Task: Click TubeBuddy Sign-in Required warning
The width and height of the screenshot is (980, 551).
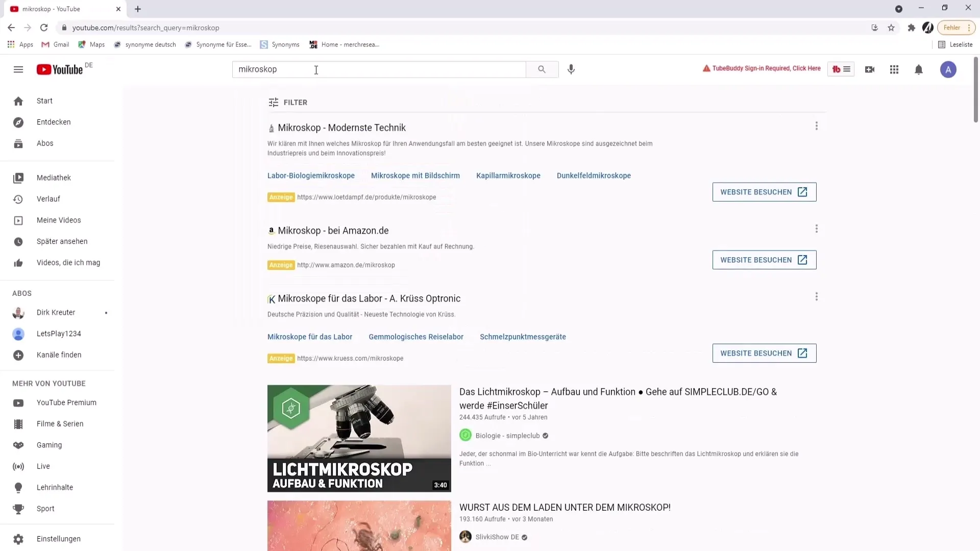Action: click(x=762, y=68)
